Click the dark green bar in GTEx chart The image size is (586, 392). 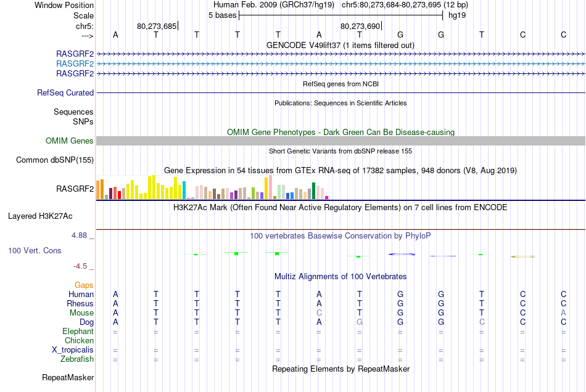coord(313,191)
